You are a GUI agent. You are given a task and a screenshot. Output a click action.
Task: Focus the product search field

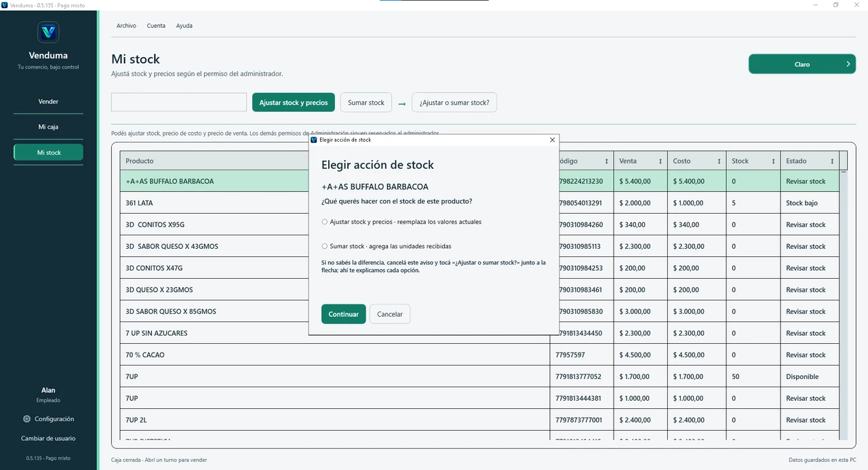coord(179,102)
